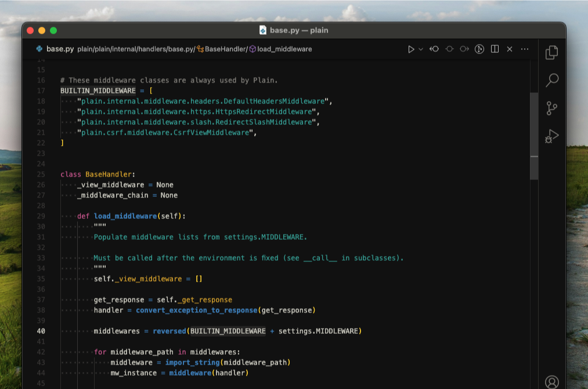Open the Run and Debug view
The height and width of the screenshot is (389, 588).
point(551,136)
